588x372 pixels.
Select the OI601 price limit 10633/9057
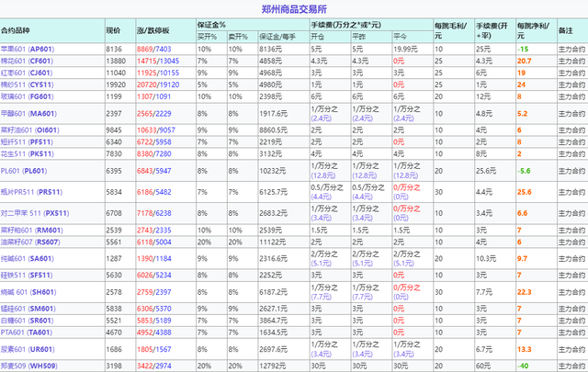pyautogui.click(x=155, y=130)
